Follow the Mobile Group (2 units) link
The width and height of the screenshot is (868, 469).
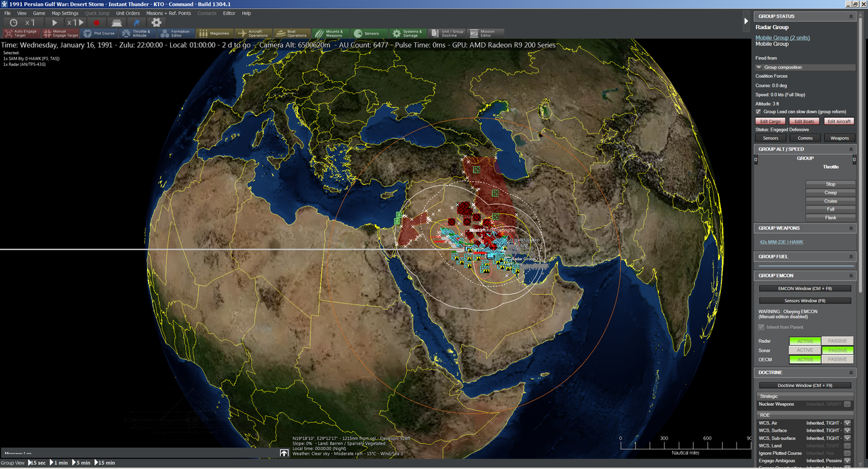click(783, 38)
